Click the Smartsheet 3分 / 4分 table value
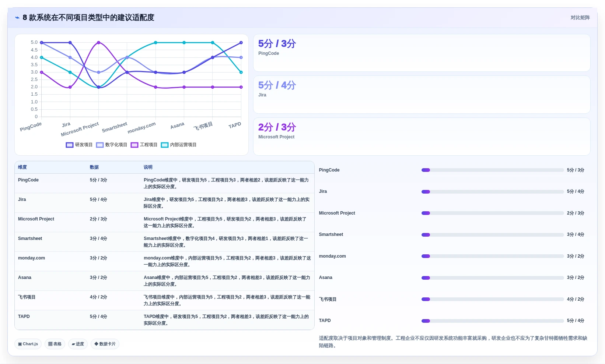The width and height of the screenshot is (605, 364). point(98,238)
